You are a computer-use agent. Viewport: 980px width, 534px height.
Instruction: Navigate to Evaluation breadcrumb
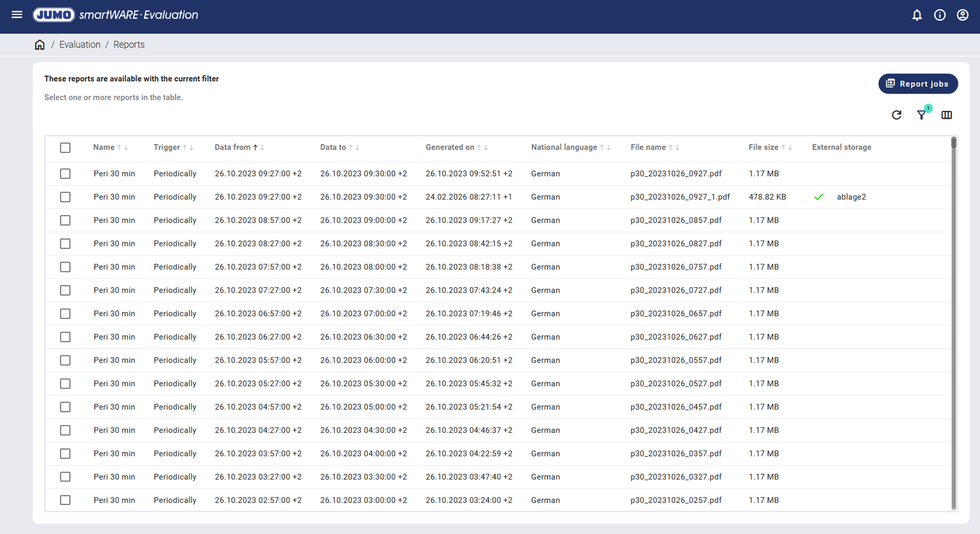coord(80,45)
